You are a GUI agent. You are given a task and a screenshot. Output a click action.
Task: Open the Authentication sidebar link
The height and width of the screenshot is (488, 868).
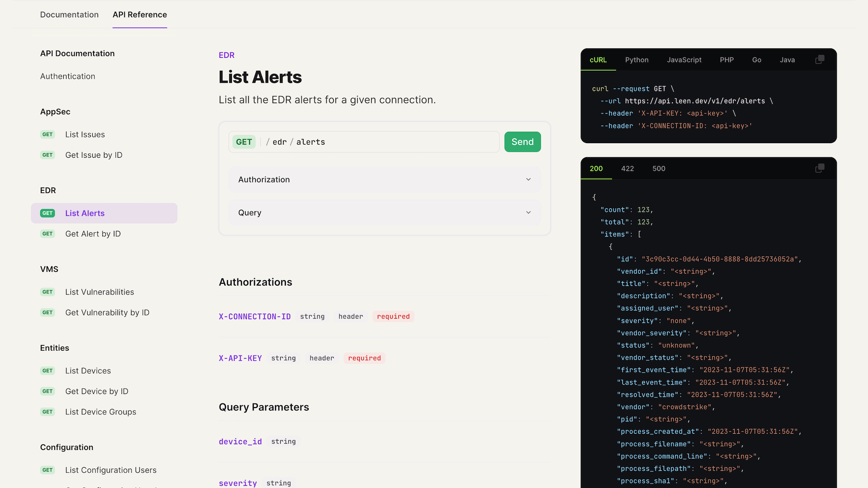point(67,76)
